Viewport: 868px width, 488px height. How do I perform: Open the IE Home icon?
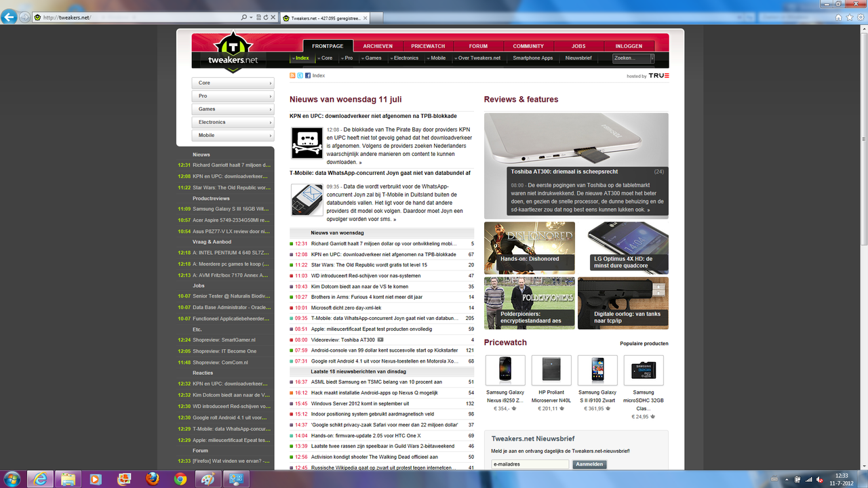[838, 18]
